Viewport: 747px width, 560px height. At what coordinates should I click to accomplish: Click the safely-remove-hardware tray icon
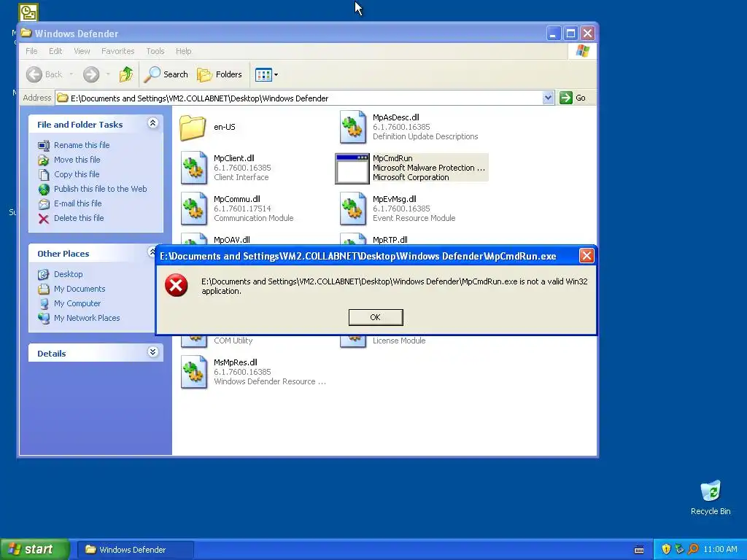tap(679, 549)
